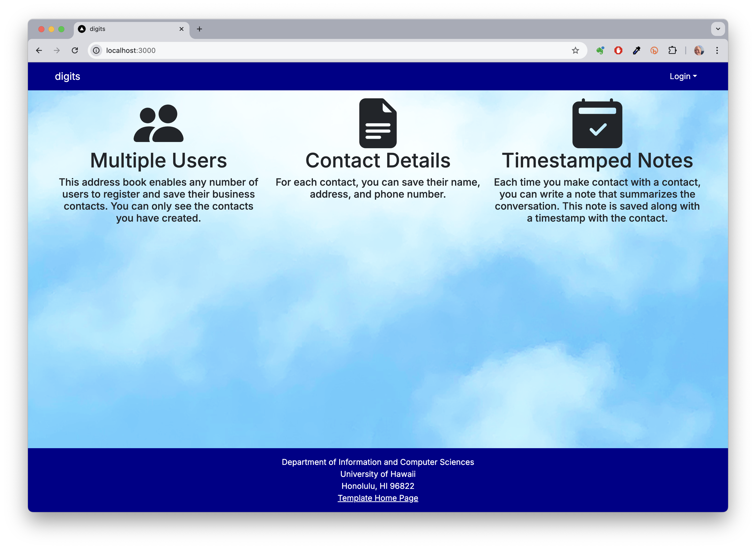Click the Timestamped Notes calendar icon
Image resolution: width=756 pixels, height=549 pixels.
tap(597, 123)
